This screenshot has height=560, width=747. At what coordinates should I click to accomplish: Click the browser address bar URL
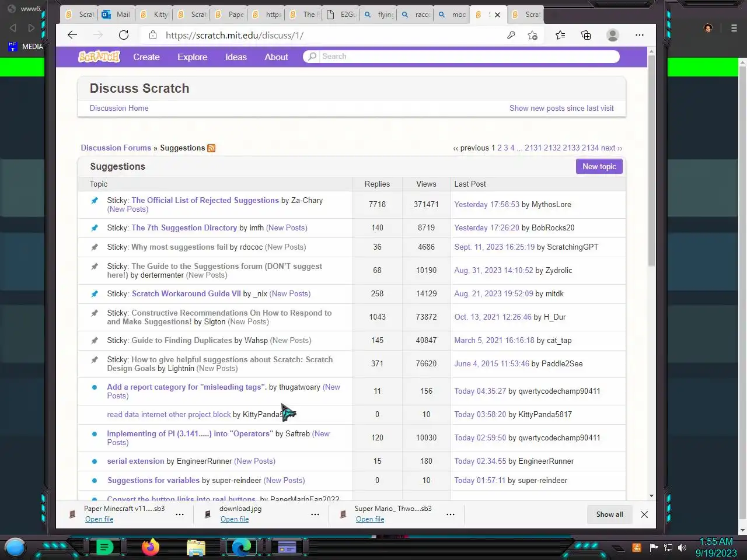pos(234,35)
